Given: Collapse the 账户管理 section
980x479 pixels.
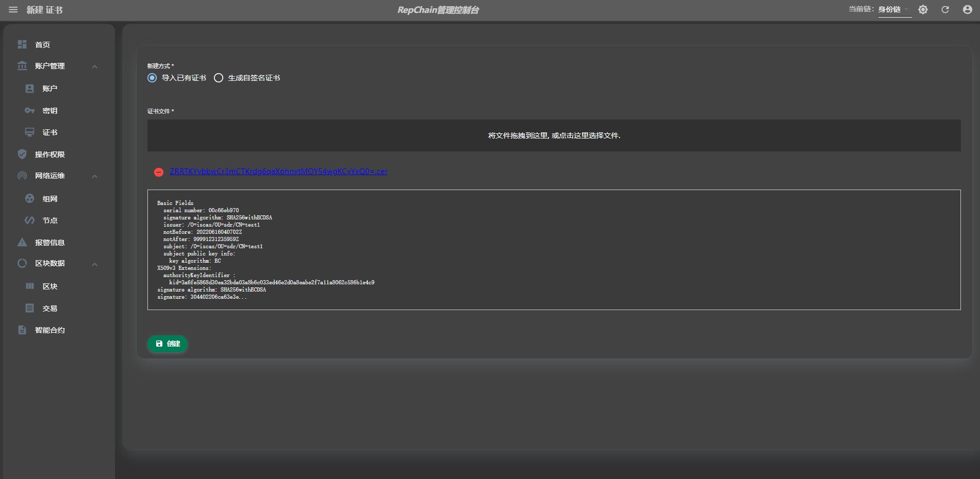Looking at the screenshot, I should (x=94, y=66).
